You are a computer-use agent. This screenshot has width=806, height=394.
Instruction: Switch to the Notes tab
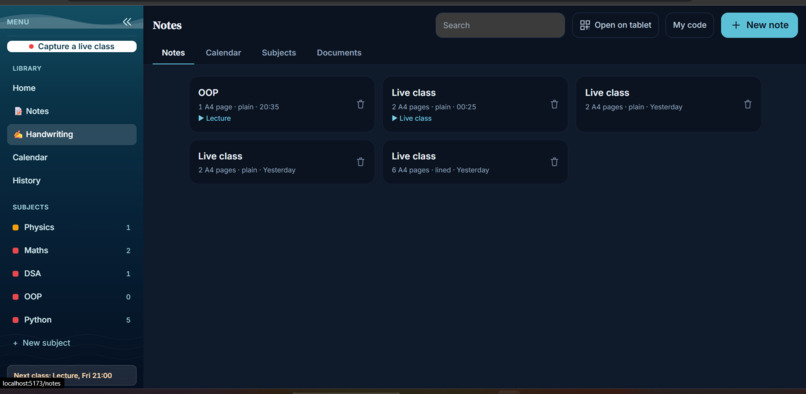(173, 53)
